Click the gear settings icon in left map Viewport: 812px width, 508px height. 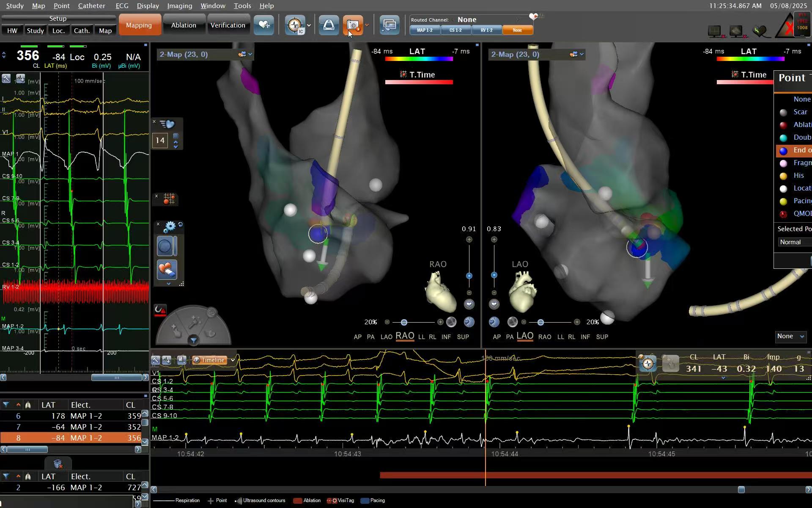tap(169, 226)
